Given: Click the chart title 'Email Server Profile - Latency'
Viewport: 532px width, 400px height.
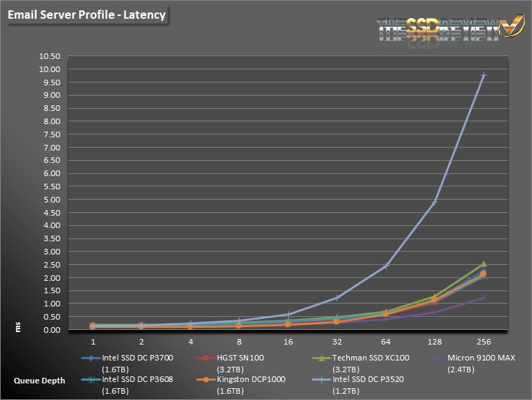Looking at the screenshot, I should 87,15.
